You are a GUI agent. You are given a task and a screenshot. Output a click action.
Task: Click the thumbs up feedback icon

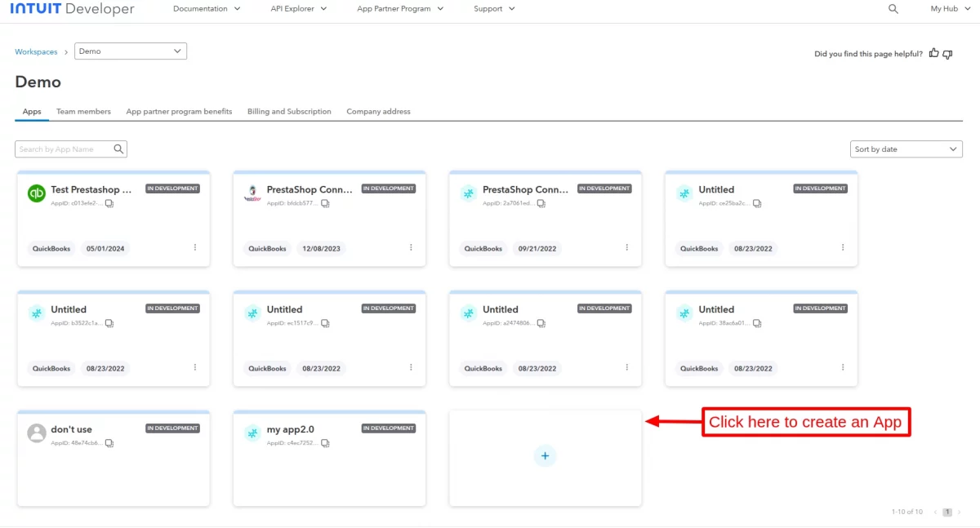point(933,54)
